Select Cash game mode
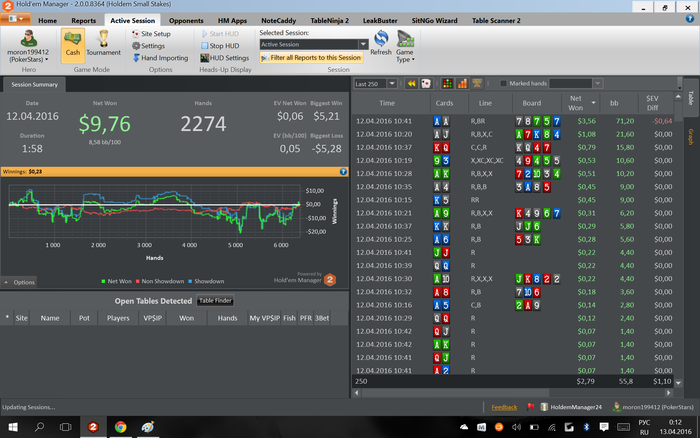Screen dimensions: 700x438 coord(72,45)
